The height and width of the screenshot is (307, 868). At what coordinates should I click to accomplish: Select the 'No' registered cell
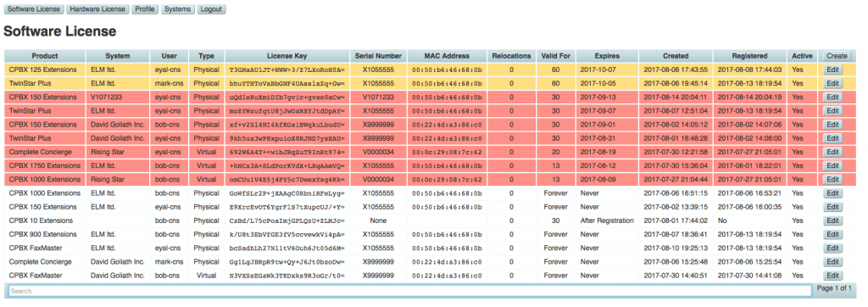[x=750, y=220]
